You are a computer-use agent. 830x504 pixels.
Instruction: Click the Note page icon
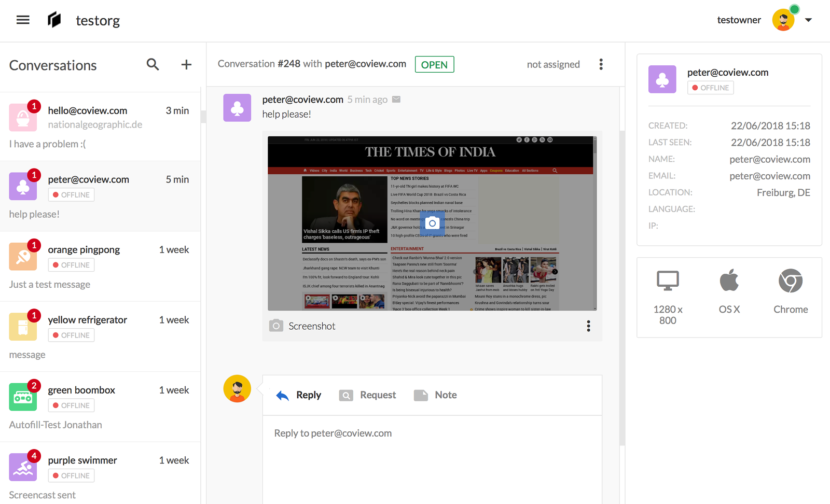[421, 395]
